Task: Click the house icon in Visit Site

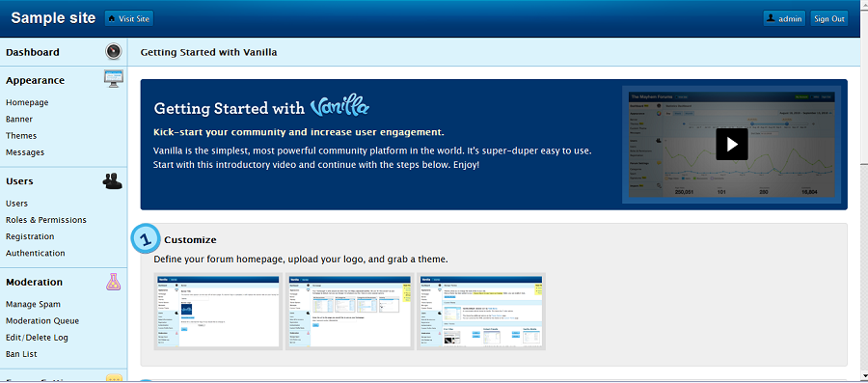Action: pos(113,19)
